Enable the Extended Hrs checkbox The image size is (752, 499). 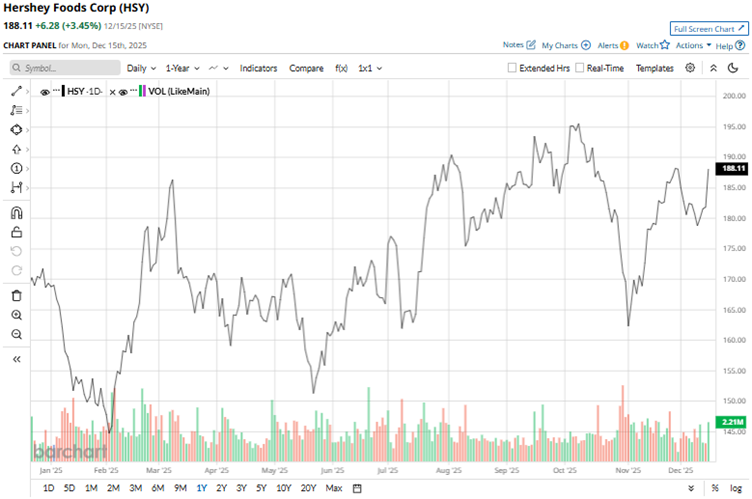tap(512, 68)
